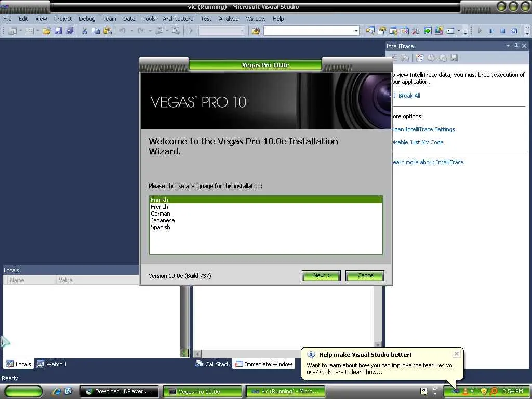Click Next in the Vegas Pro installer
Viewport: 532px width, 399px height.
pos(321,275)
